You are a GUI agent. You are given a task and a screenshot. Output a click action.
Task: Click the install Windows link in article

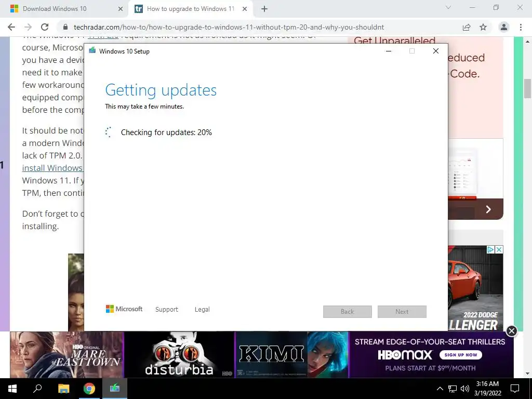52,168
